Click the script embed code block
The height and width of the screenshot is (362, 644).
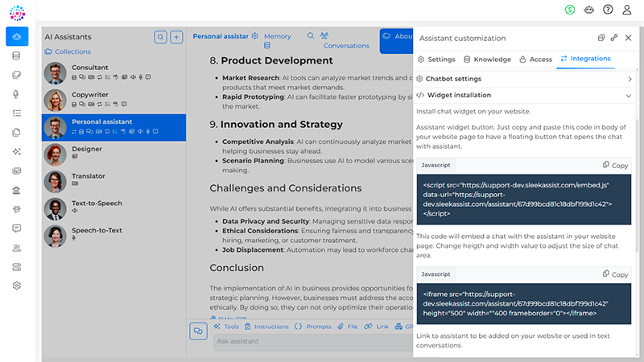click(524, 200)
